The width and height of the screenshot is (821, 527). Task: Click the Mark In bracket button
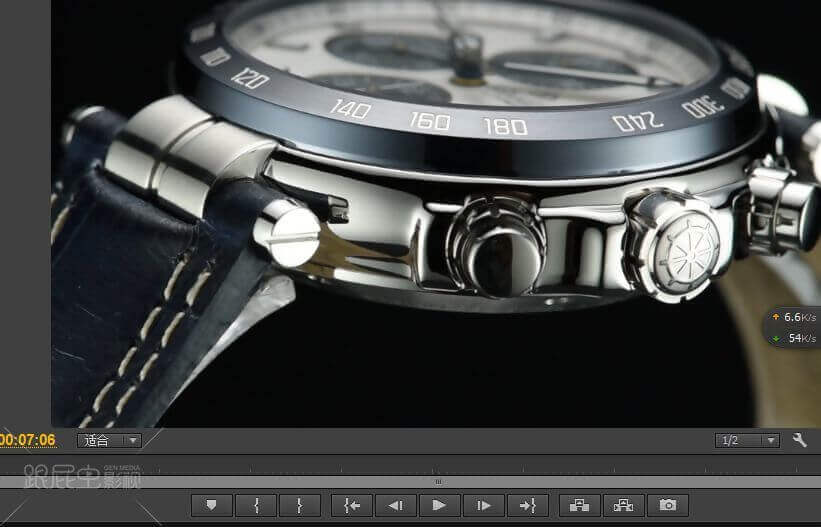click(257, 505)
